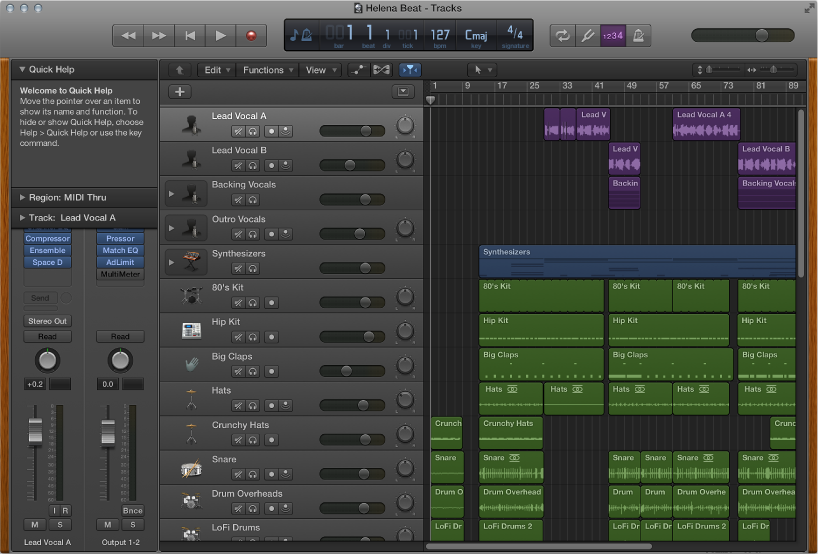Viewport: 818px width, 556px height.
Task: Select the Ensemble plug-in slot
Action: tap(47, 250)
